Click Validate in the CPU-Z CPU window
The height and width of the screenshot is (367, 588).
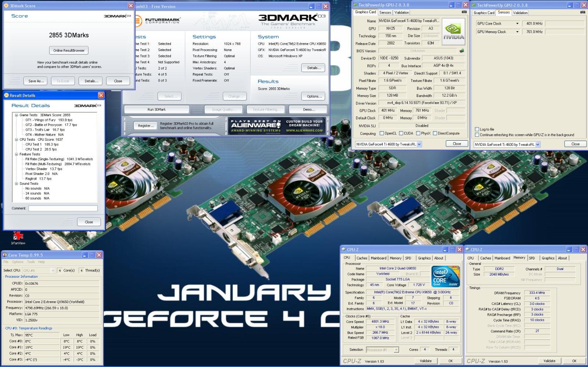426,361
